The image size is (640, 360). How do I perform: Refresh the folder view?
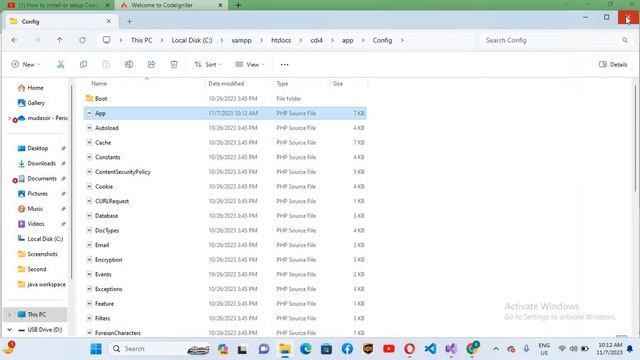pos(82,40)
